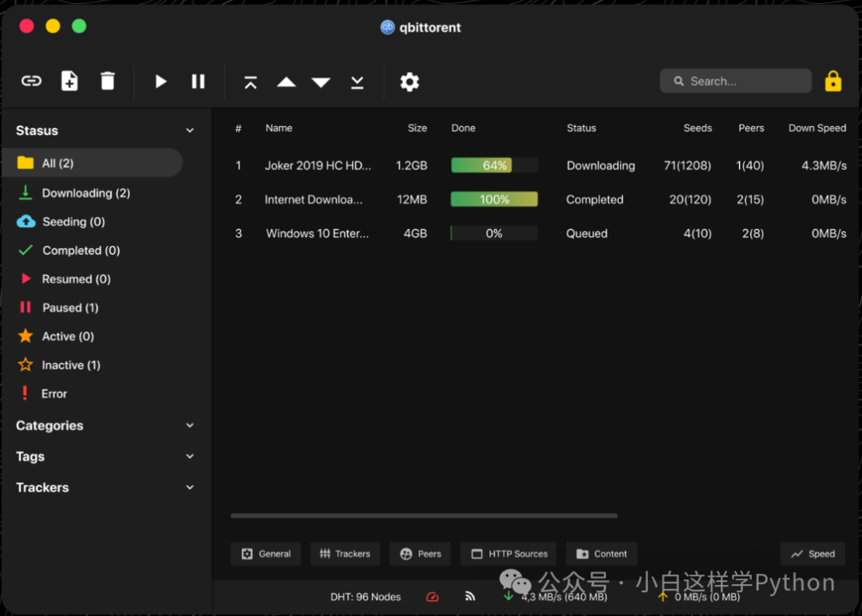Open the General tab

point(266,554)
